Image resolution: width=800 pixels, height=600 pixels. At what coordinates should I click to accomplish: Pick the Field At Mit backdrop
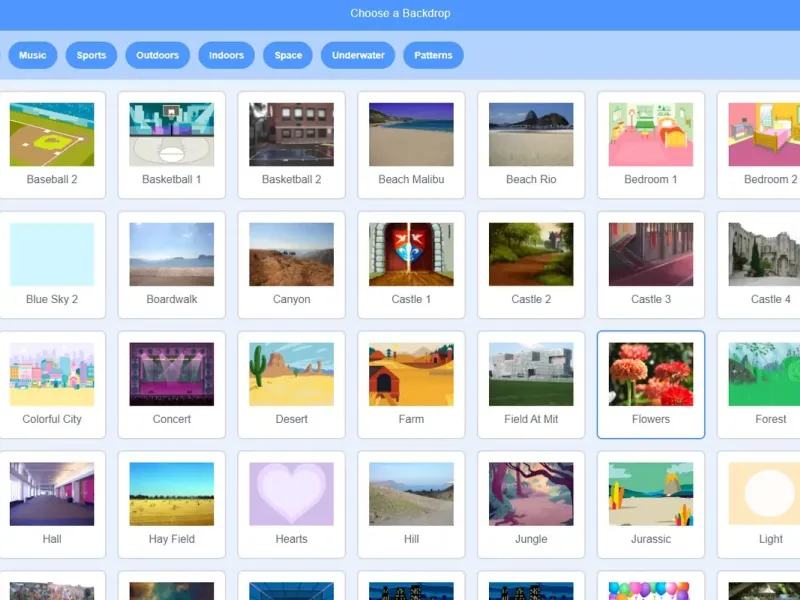pyautogui.click(x=531, y=385)
